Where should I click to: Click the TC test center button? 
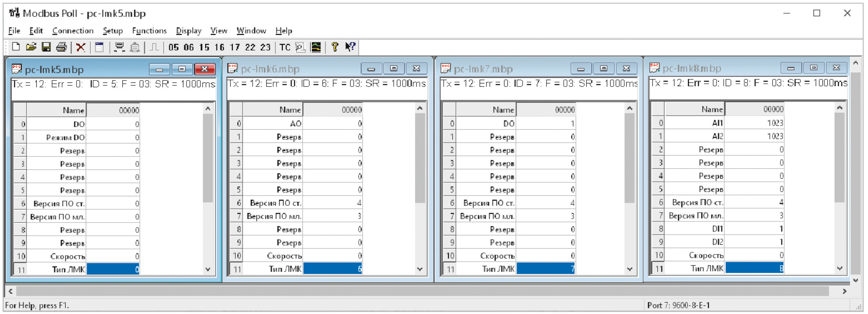285,48
